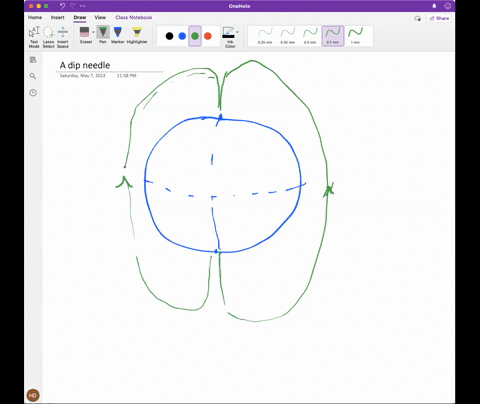480x404 pixels.
Task: Choose the blue ink color
Action: click(182, 36)
